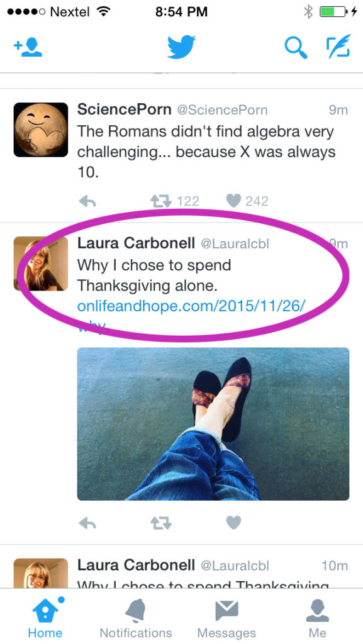
Task: Click the Twitter bird logo
Action: pos(181,47)
